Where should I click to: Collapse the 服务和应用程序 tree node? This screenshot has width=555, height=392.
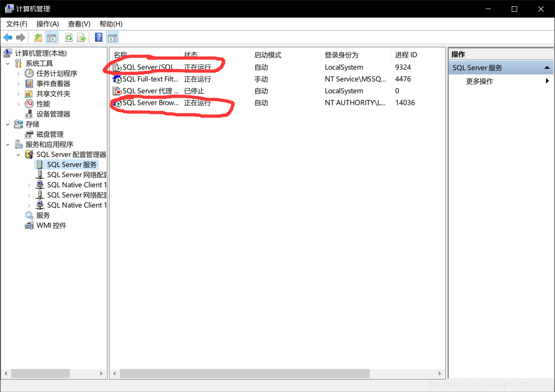pos(8,144)
